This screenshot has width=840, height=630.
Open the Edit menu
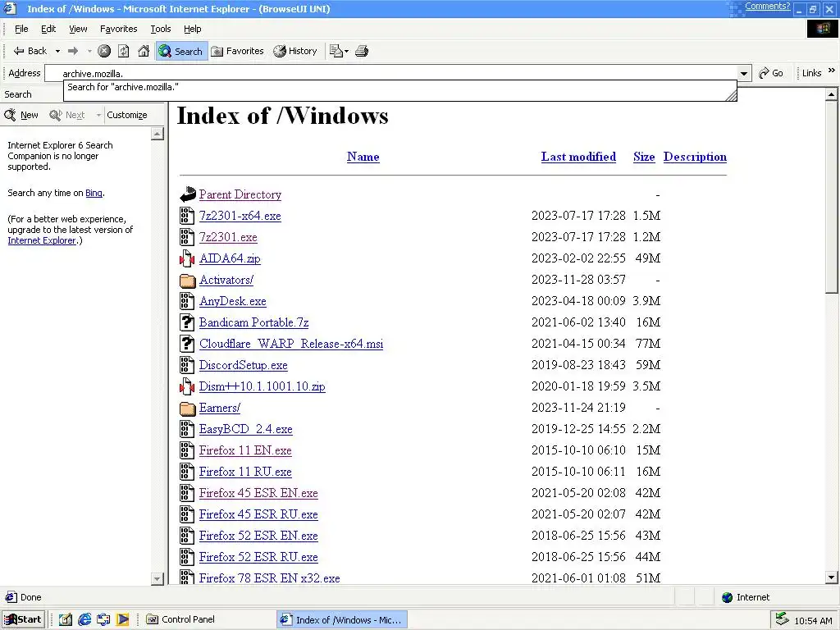(x=48, y=29)
